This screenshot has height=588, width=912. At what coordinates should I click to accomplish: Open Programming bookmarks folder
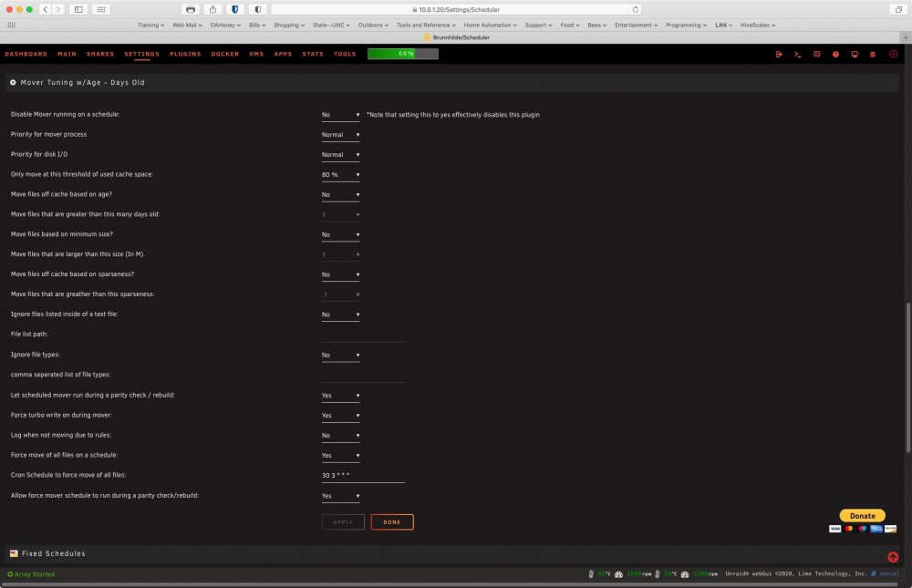coord(686,25)
